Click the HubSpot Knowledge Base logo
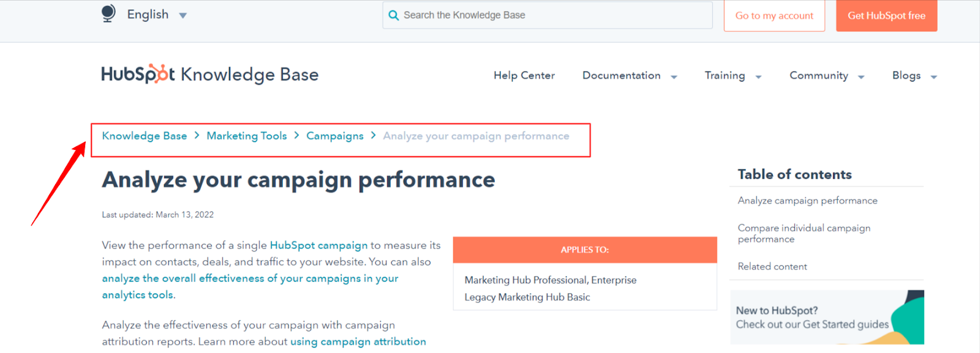Viewport: 980px width, 353px height. [209, 74]
